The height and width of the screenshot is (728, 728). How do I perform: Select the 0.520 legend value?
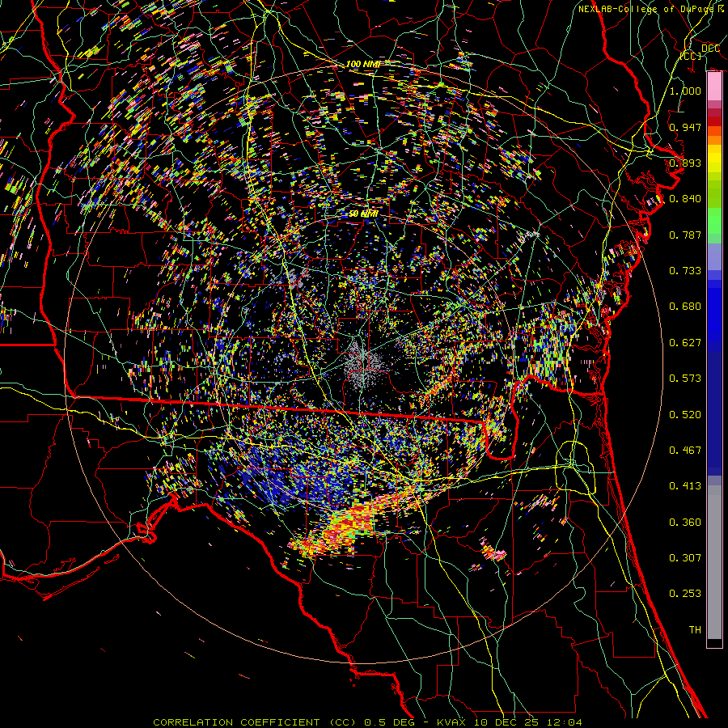[685, 415]
